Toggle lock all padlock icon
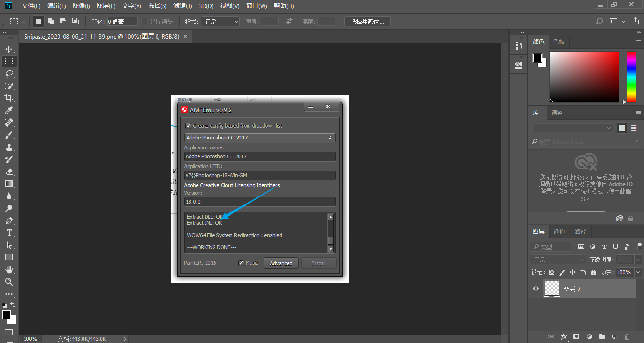 (594, 272)
